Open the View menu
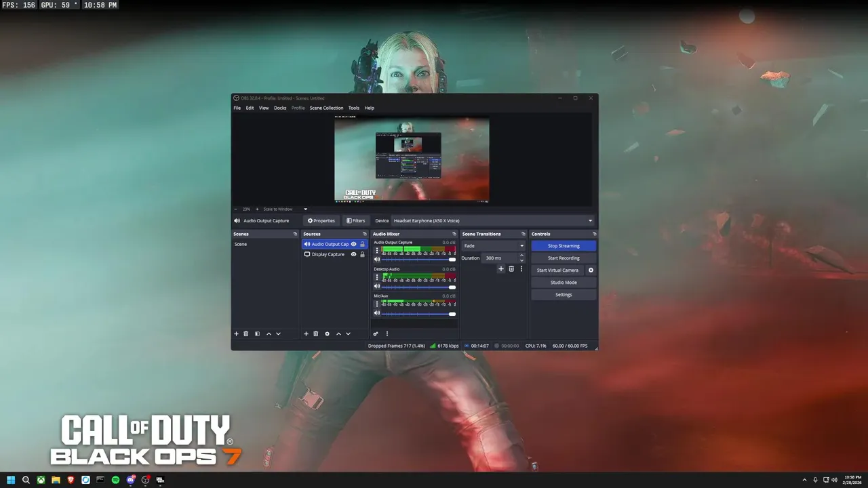 pyautogui.click(x=264, y=108)
